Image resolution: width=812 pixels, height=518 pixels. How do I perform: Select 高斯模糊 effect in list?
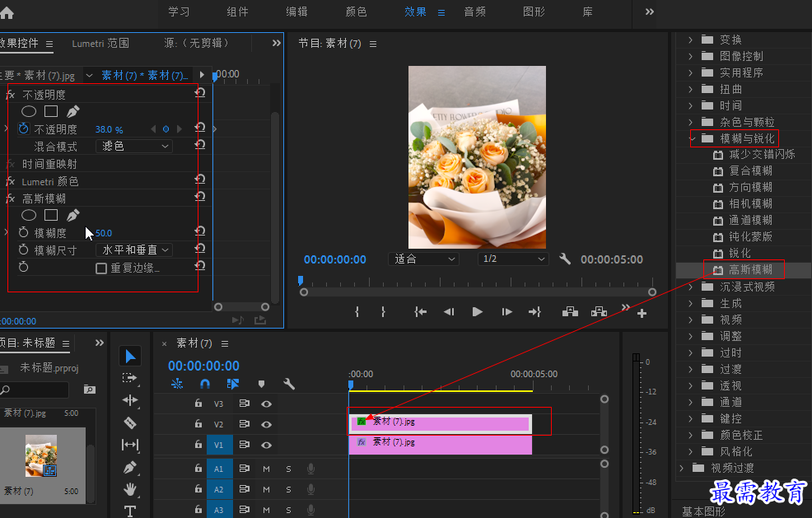[x=750, y=269]
